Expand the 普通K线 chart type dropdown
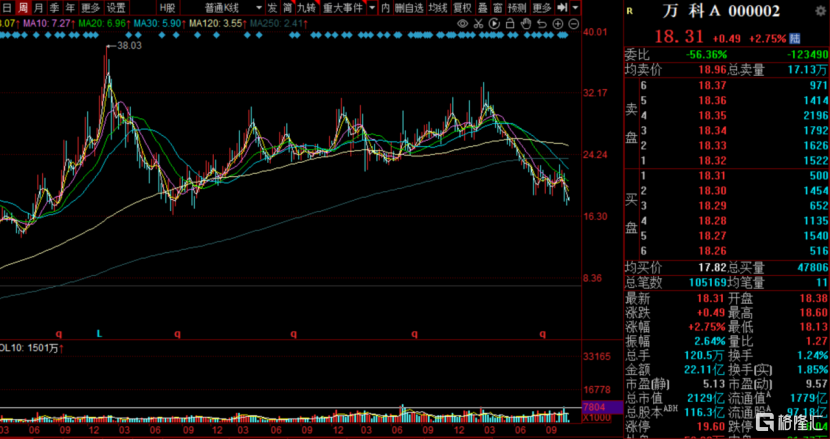830x439 pixels. [x=259, y=7]
